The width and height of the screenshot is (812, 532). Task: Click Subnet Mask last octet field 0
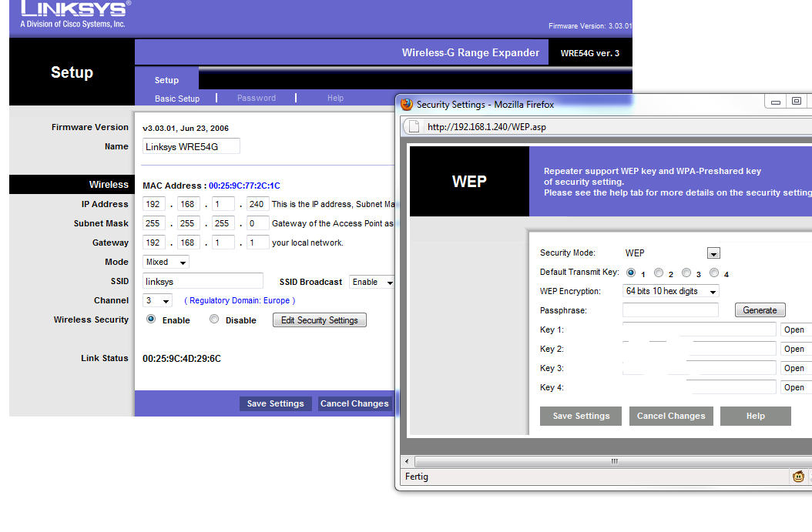click(258, 223)
